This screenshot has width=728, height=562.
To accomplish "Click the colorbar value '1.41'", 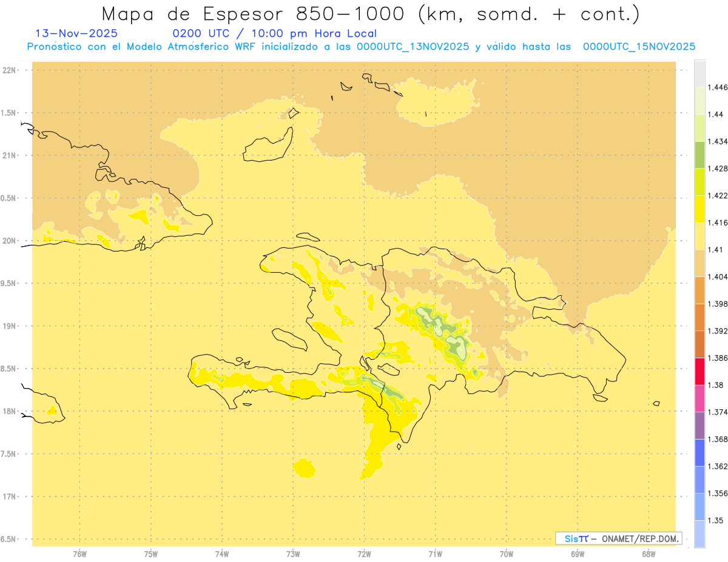I will (715, 250).
